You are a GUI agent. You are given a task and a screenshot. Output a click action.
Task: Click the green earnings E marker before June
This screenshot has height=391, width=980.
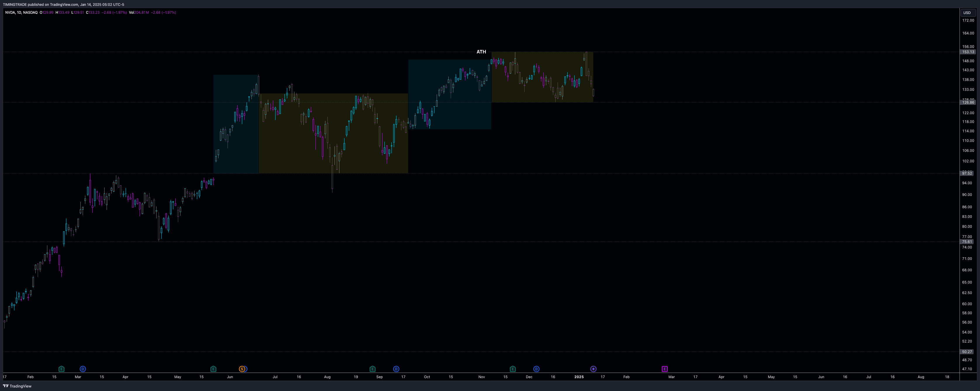pos(213,369)
